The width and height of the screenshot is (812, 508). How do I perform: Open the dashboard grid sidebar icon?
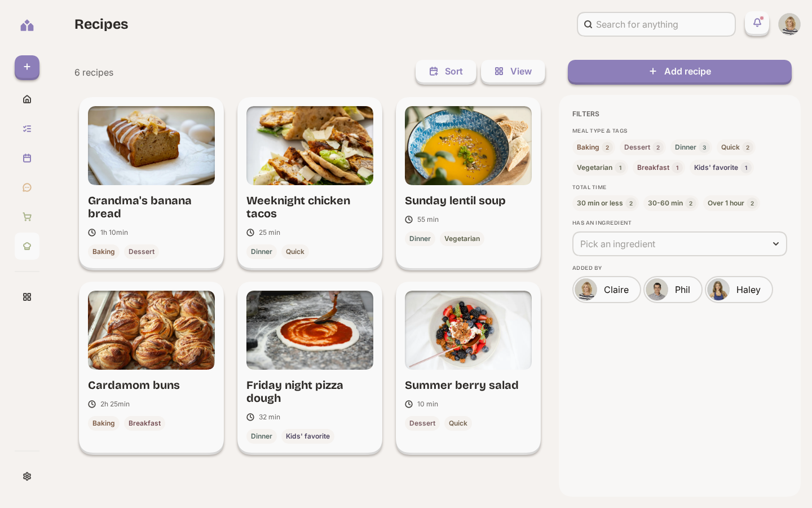[x=27, y=297]
